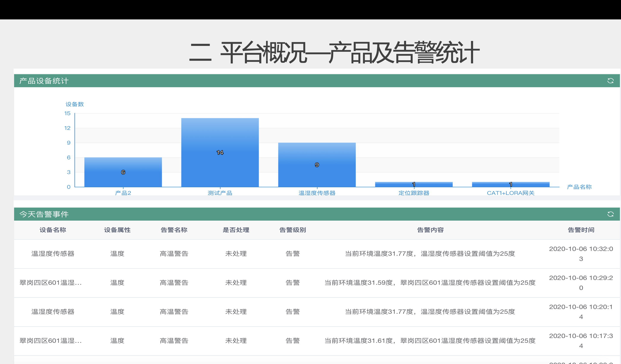Image resolution: width=621 pixels, height=364 pixels.
Task: Click the 告警内容 column header
Action: [x=430, y=230]
